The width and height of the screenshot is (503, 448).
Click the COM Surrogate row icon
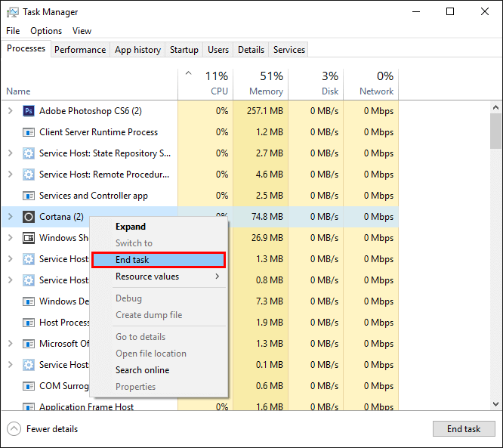click(x=29, y=386)
